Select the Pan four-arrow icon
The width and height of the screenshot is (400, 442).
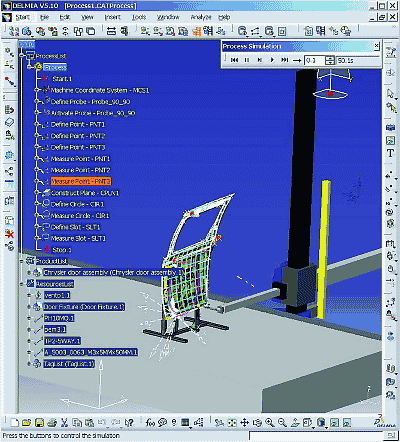click(244, 423)
